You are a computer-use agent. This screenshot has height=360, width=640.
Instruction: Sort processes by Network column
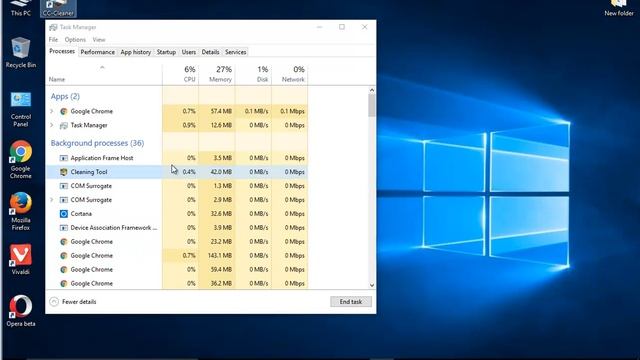289,73
